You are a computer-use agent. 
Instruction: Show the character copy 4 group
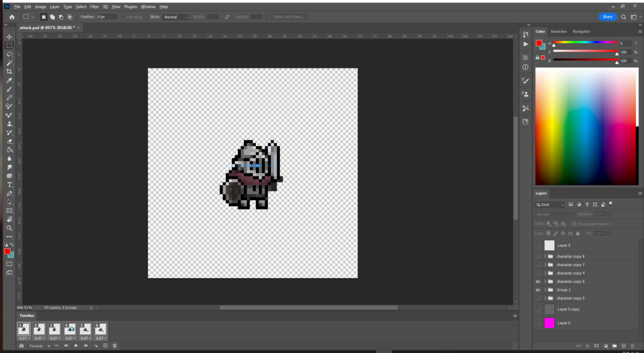[x=538, y=273]
